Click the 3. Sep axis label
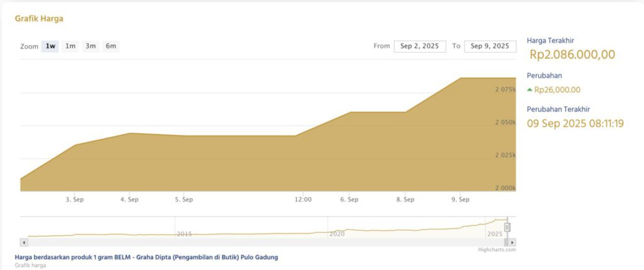 75,200
